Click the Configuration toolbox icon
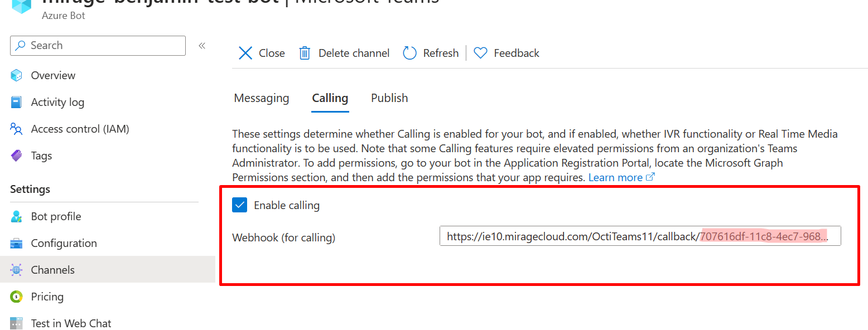This screenshot has width=868, height=330. coord(17,243)
